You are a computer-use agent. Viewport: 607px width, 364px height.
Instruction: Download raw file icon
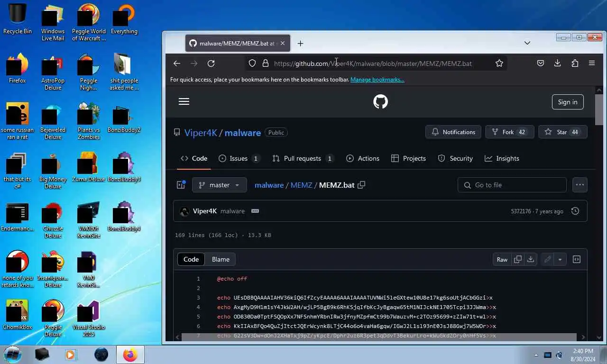531,259
